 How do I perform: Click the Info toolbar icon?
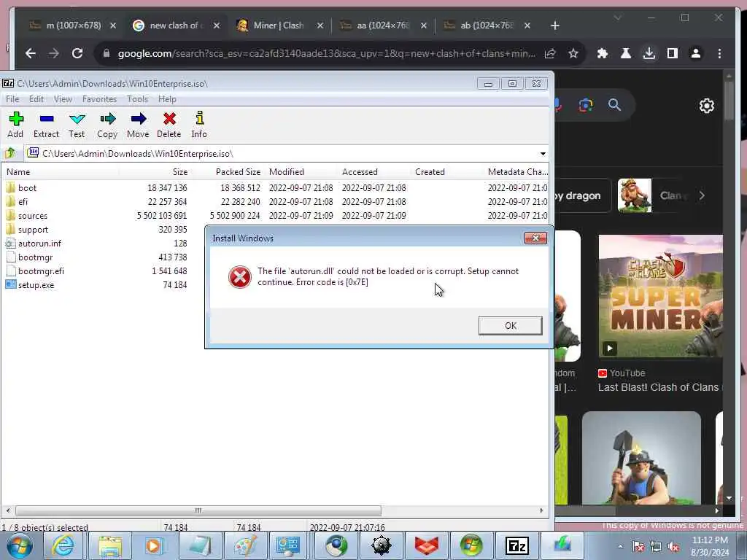click(x=199, y=124)
